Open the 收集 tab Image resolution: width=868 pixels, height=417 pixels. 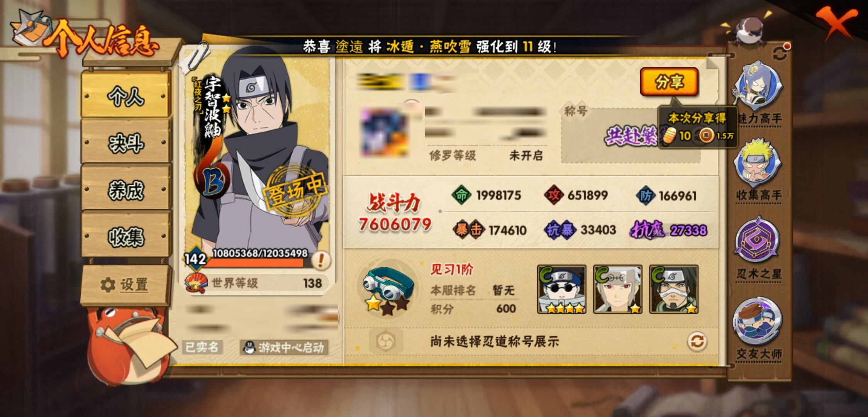pos(126,236)
